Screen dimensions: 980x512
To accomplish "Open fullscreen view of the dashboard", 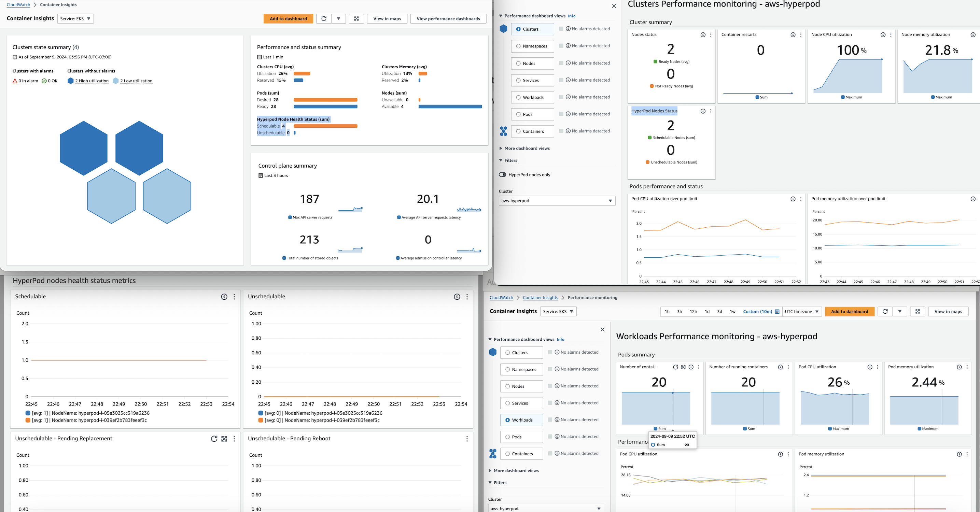I will point(356,18).
